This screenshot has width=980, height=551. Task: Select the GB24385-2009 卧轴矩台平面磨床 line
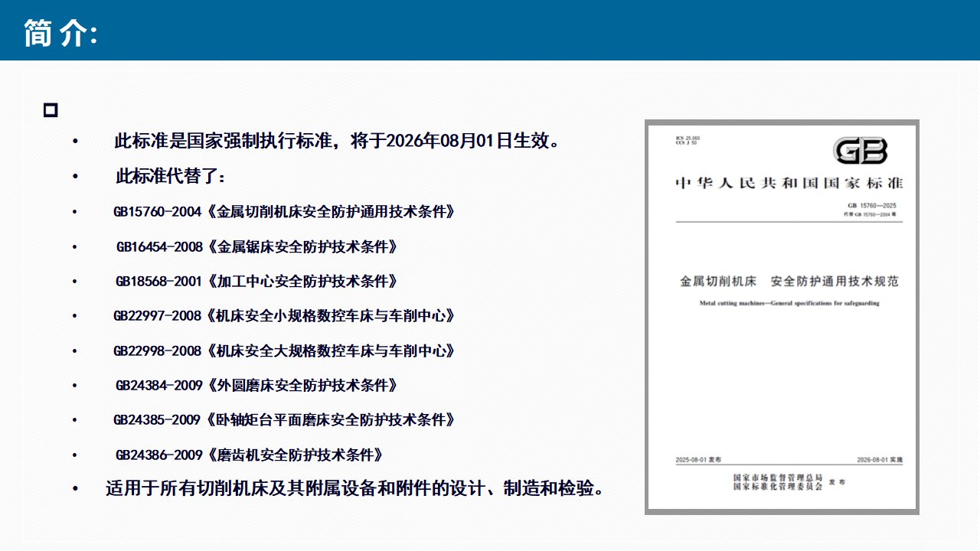284,420
